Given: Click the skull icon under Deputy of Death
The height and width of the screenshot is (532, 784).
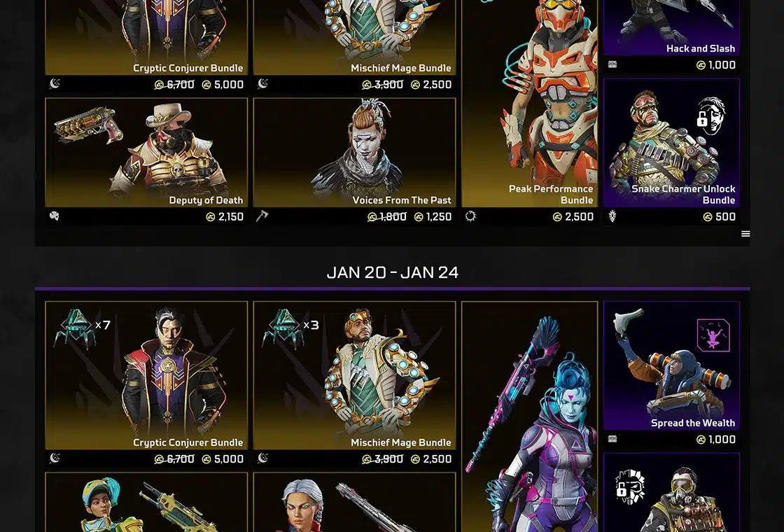Looking at the screenshot, I should click(55, 216).
